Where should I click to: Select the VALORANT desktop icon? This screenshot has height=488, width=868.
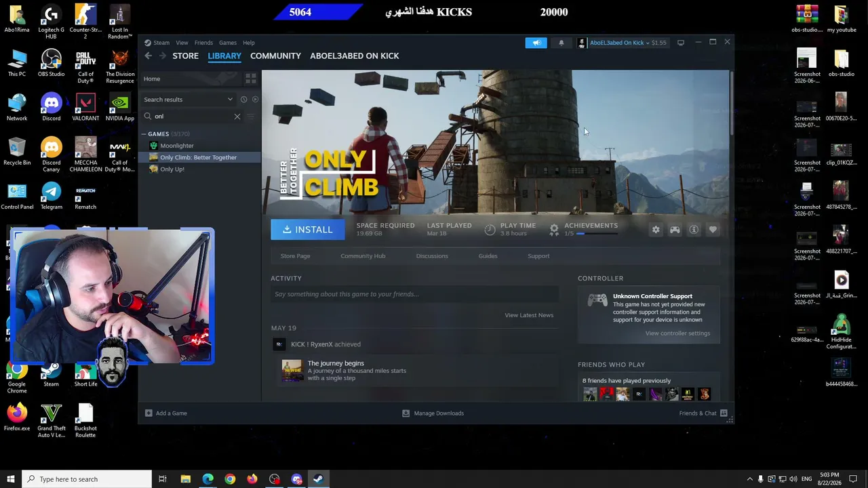pos(85,106)
